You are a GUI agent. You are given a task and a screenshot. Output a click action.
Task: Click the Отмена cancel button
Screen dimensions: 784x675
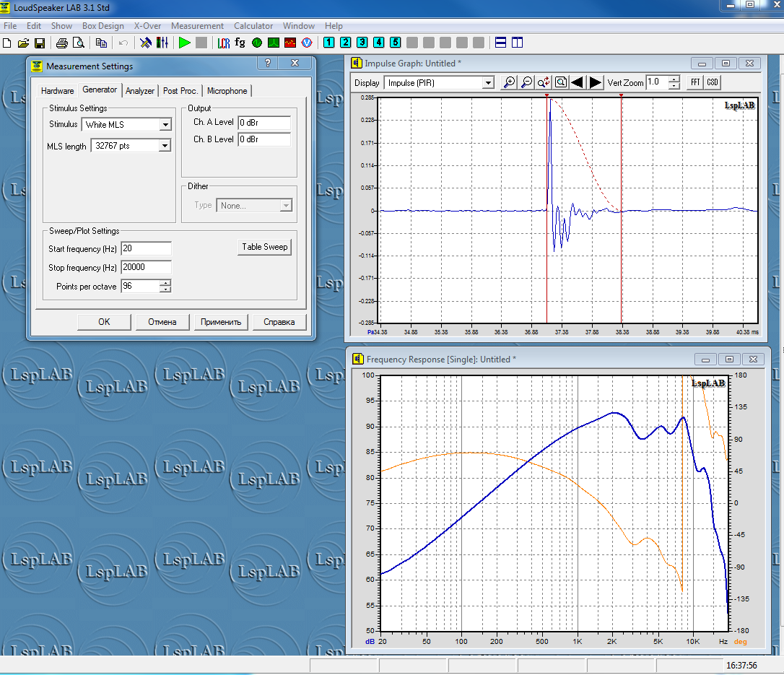[162, 322]
